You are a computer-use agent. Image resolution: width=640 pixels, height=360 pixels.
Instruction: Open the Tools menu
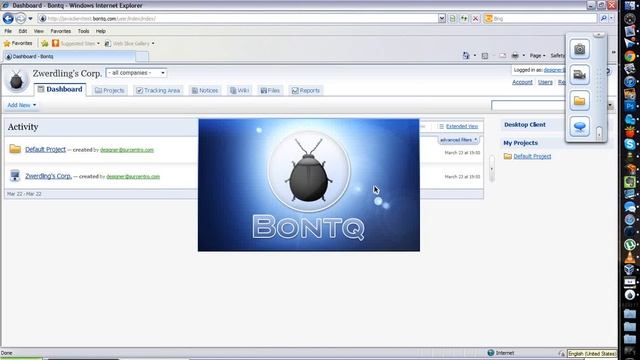click(x=83, y=31)
